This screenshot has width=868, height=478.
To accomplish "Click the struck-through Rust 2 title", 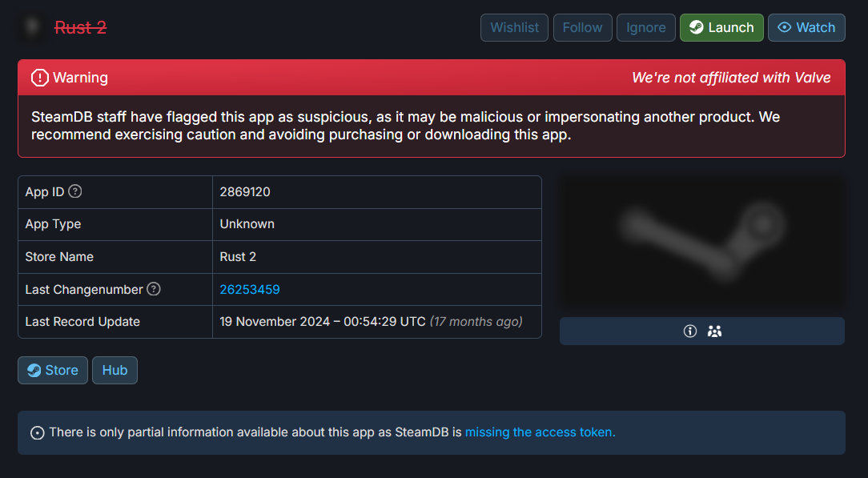I will tap(80, 28).
